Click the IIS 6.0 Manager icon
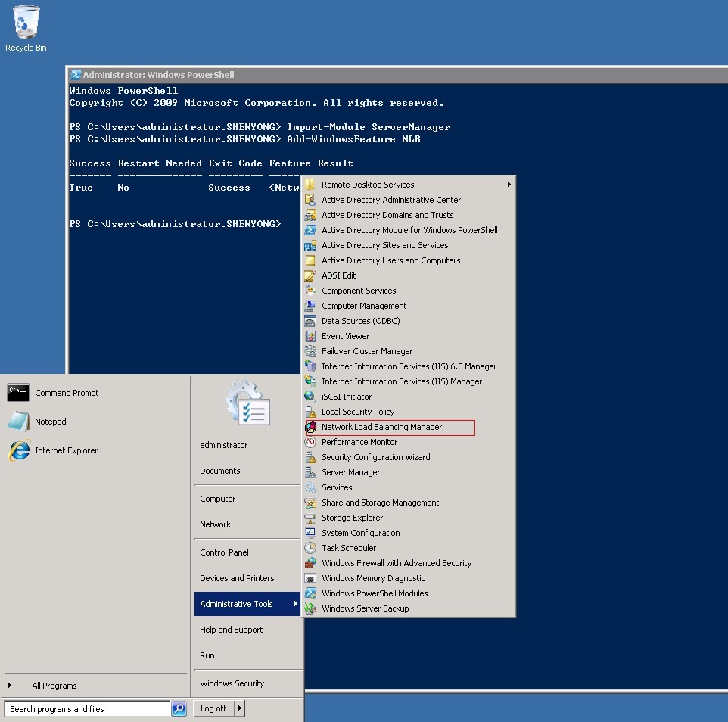Image resolution: width=728 pixels, height=722 pixels. [310, 366]
